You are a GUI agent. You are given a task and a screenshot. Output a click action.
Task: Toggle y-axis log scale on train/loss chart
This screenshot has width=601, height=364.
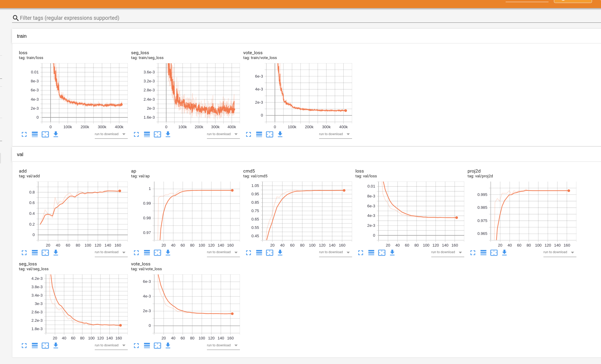click(35, 134)
